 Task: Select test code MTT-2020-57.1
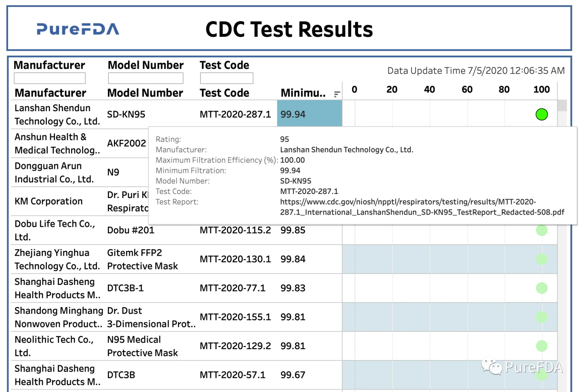[232, 375]
